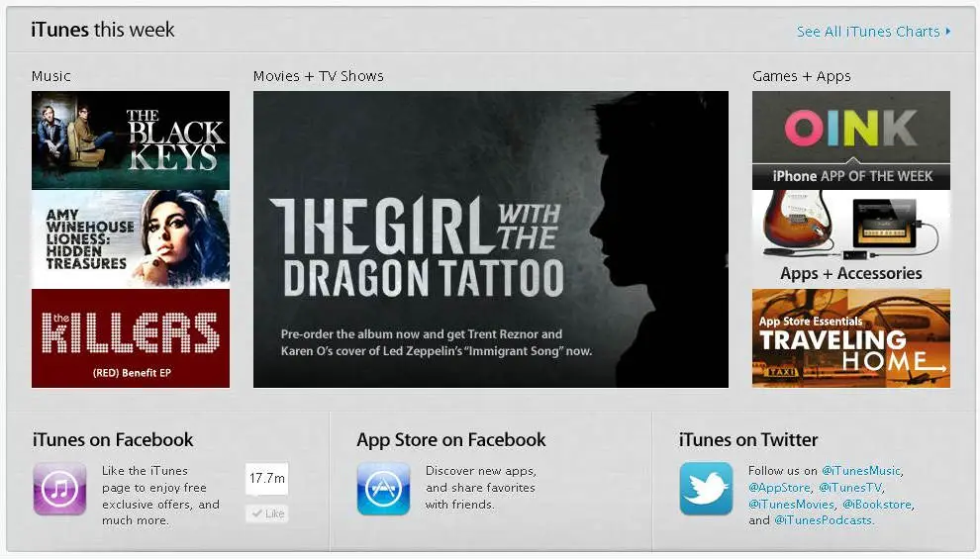Open Amy Winehouse Lioness: Hidden Treasures banner
Viewport: 980px width, 559px height.
point(131,239)
